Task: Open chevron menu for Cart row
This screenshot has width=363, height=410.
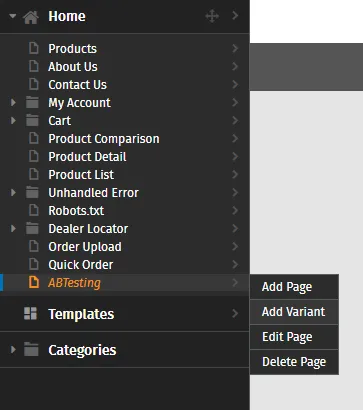Action: pyautogui.click(x=235, y=120)
